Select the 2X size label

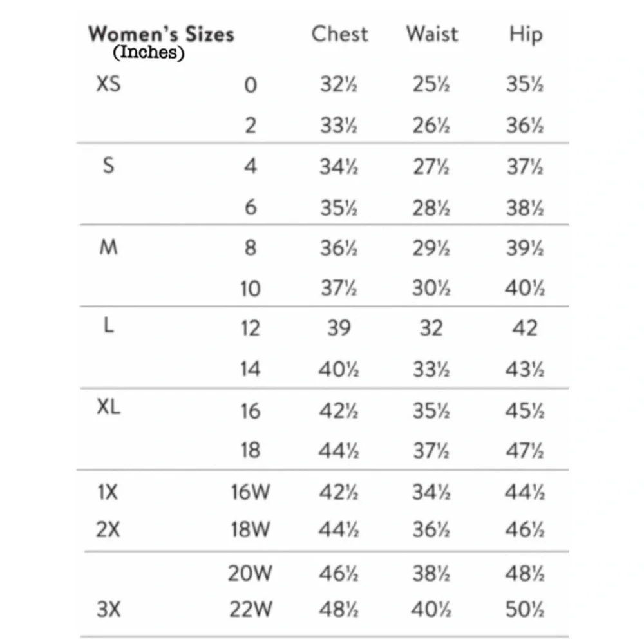click(x=107, y=531)
